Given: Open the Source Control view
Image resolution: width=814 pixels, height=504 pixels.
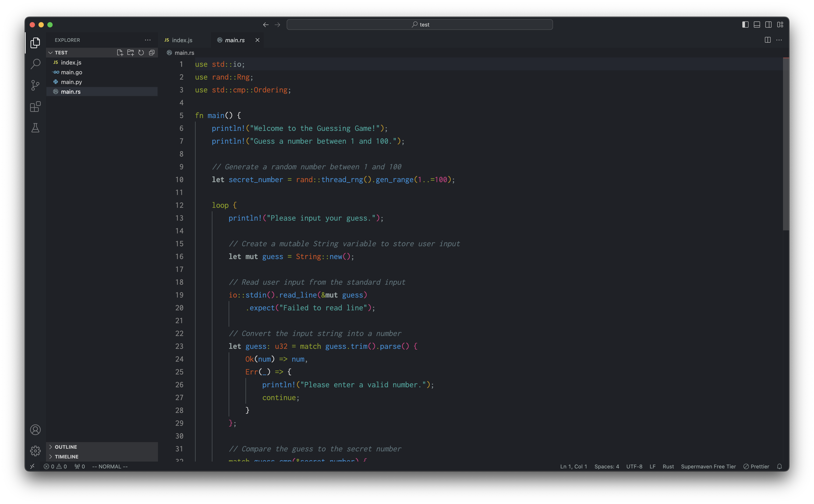Looking at the screenshot, I should pyautogui.click(x=35, y=85).
